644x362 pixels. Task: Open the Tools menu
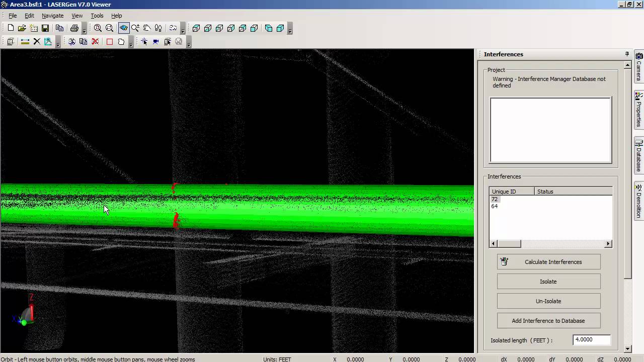pyautogui.click(x=97, y=16)
